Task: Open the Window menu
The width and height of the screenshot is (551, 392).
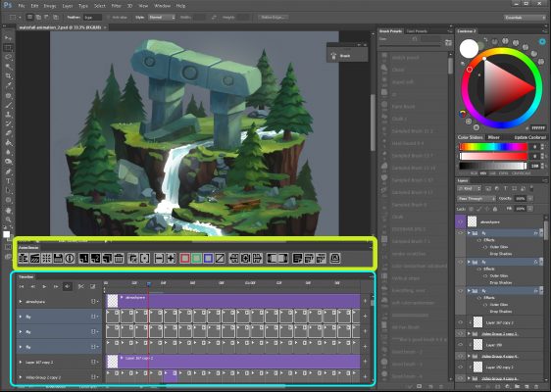Action: pos(163,6)
